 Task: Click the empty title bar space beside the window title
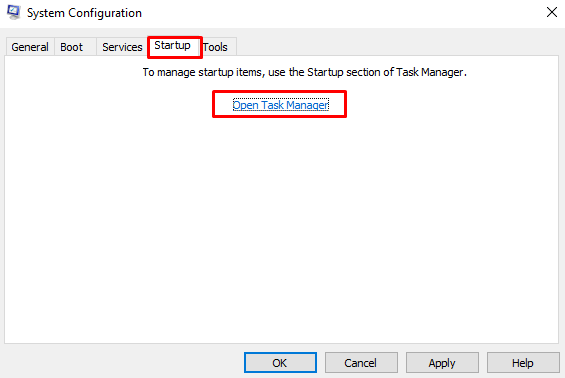click(x=342, y=13)
